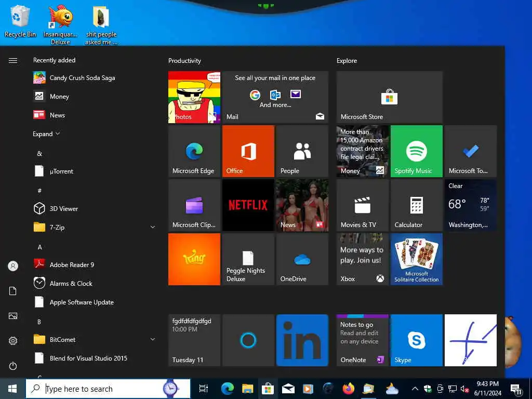
Task: Open the Microsoft Edge tile
Action: tap(194, 151)
